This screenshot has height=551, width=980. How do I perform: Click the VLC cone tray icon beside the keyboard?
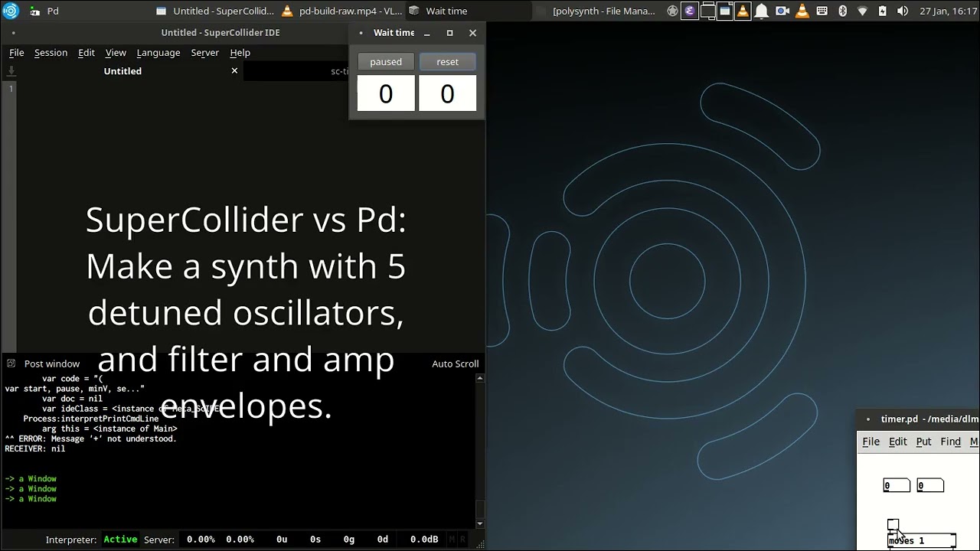click(x=802, y=11)
